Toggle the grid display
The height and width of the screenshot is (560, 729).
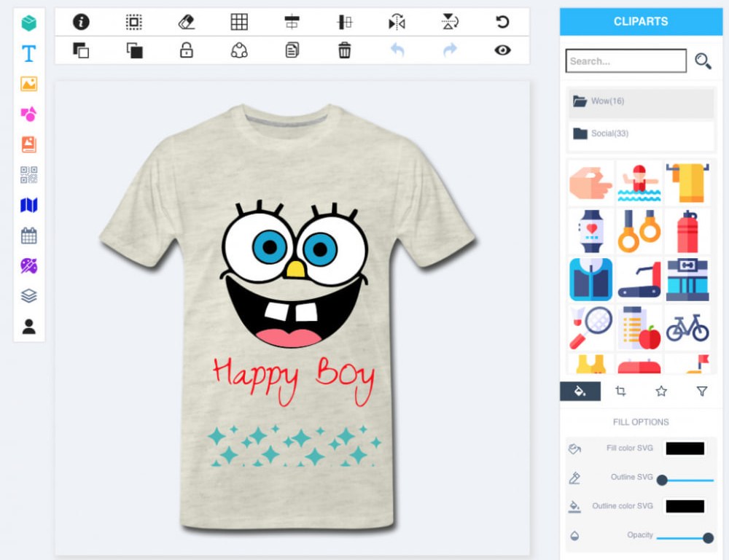tap(239, 22)
